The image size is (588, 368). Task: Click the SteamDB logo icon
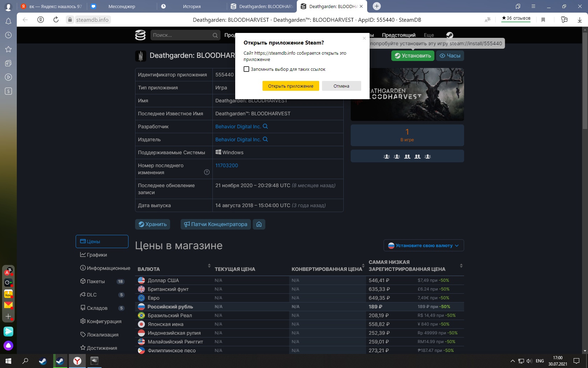[140, 35]
